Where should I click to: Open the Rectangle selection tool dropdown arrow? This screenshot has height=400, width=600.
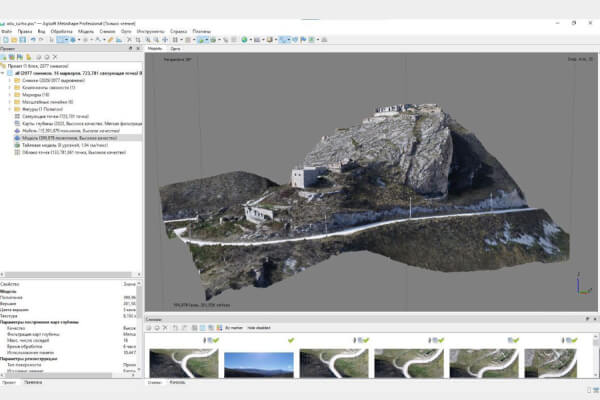[x=66, y=40]
